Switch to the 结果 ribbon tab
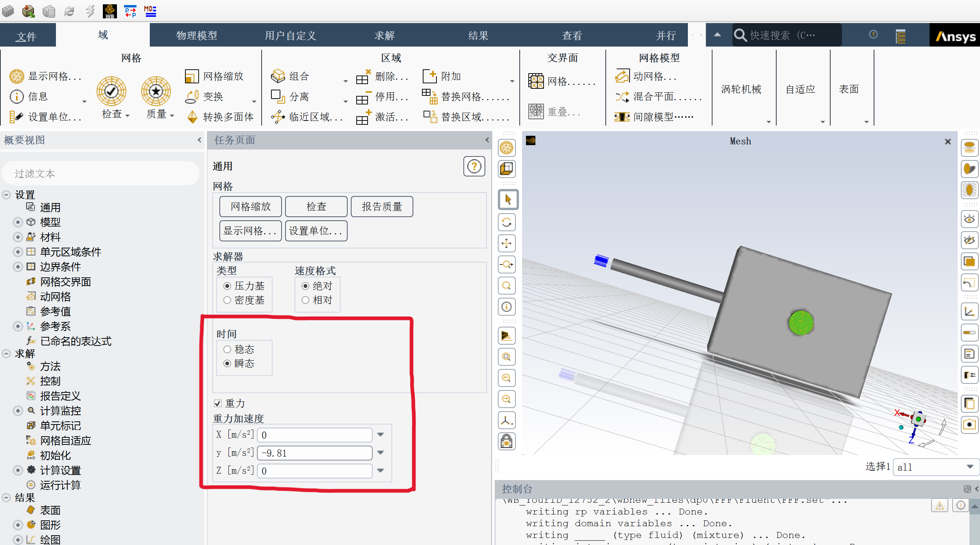The image size is (980, 545). (478, 36)
